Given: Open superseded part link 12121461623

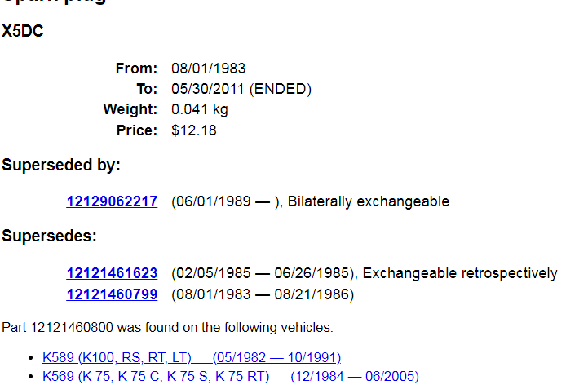Looking at the screenshot, I should 112,273.
